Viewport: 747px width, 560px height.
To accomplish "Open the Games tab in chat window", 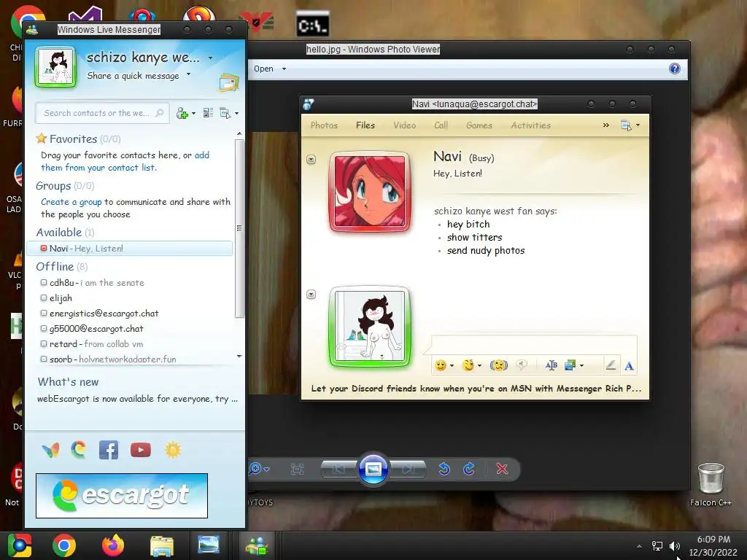I will (479, 125).
